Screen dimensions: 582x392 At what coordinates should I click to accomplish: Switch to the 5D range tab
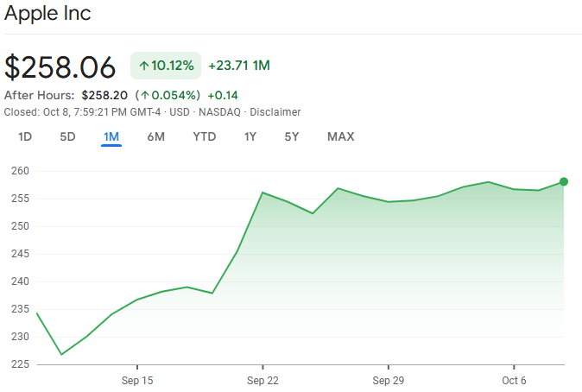point(67,136)
